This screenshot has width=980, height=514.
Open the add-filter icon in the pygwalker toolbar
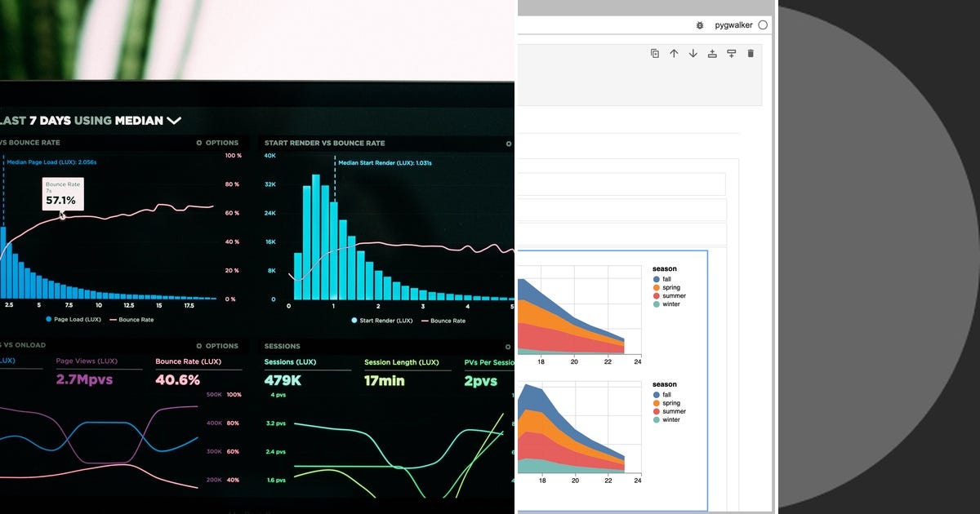click(731, 53)
